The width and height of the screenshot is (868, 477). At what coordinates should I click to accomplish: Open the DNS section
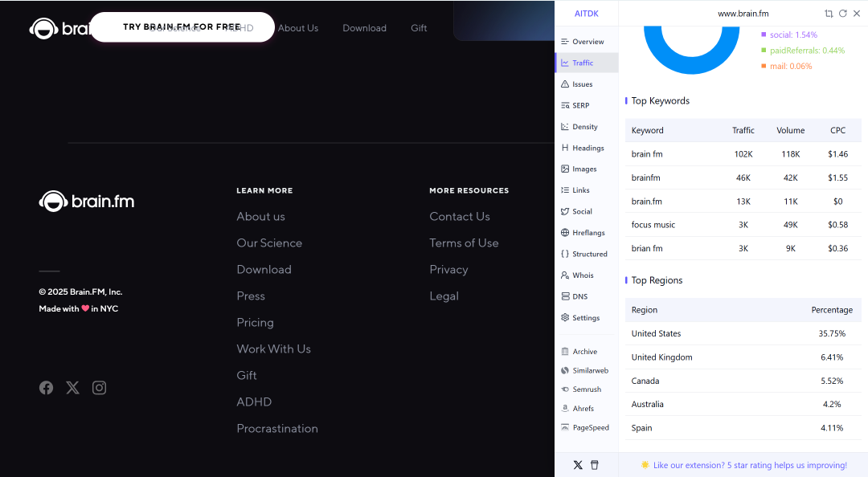[586, 296]
